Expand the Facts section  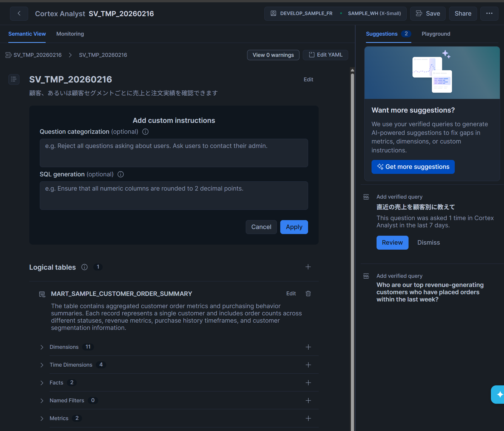point(42,383)
